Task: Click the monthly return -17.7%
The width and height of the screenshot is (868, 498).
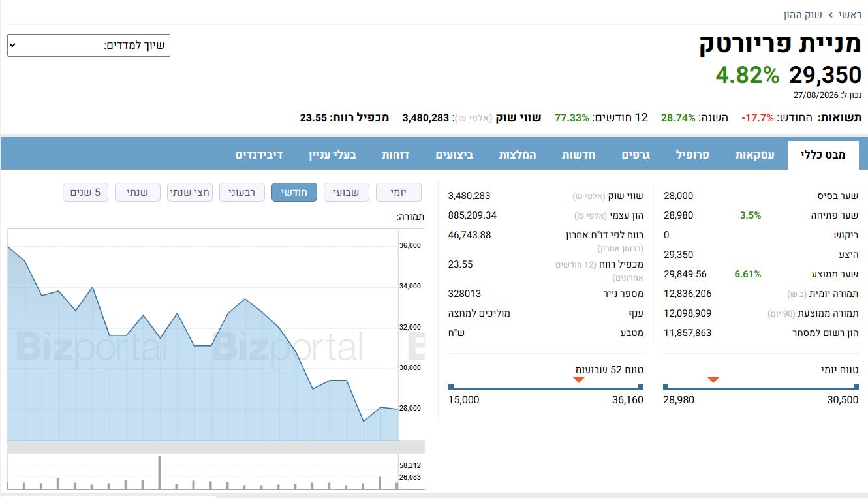Action: click(758, 118)
